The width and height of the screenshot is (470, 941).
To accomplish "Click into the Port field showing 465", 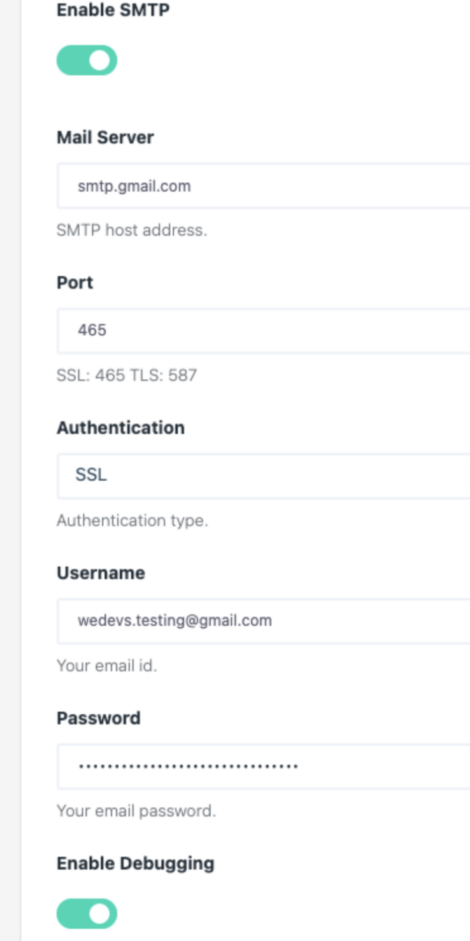I will [x=264, y=331].
